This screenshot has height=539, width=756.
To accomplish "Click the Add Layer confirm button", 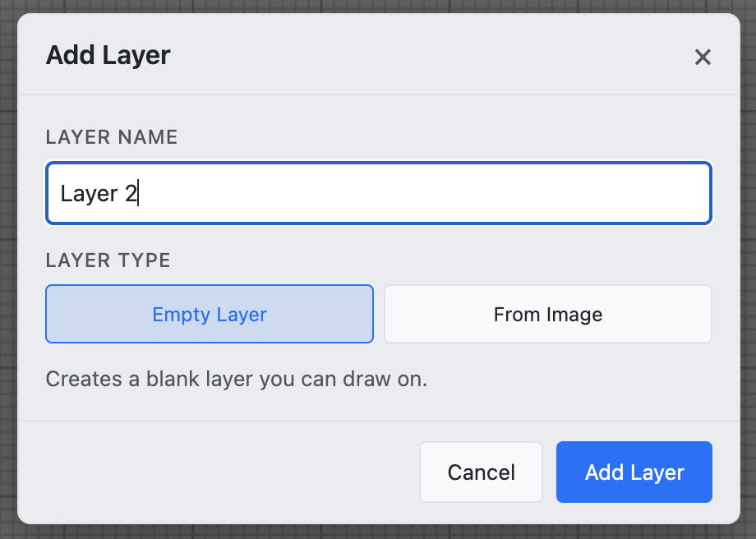I will (634, 472).
